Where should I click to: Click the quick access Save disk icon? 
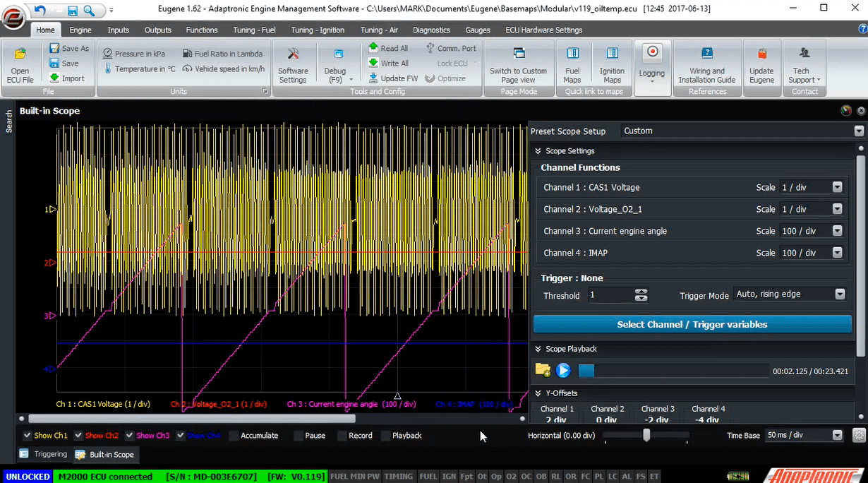(73, 10)
